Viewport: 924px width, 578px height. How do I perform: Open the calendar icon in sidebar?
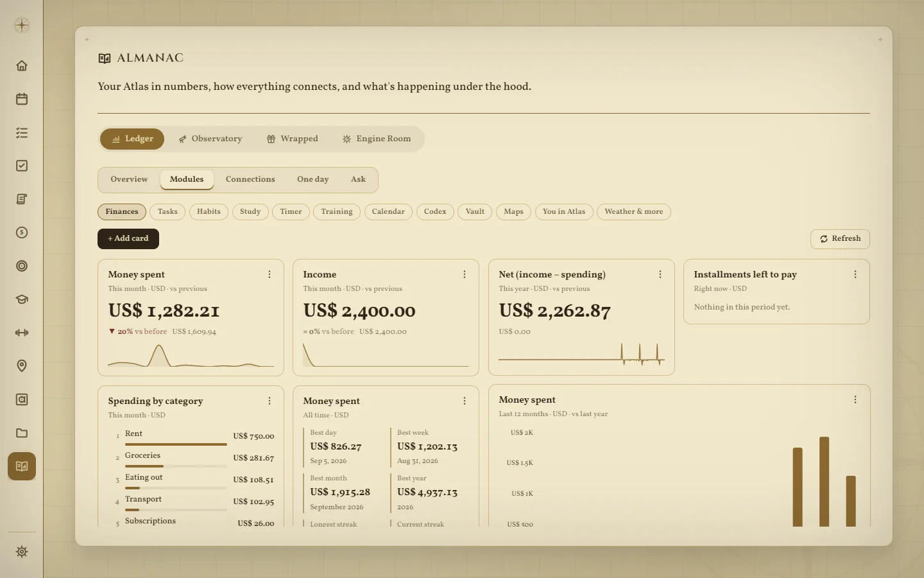coord(22,99)
